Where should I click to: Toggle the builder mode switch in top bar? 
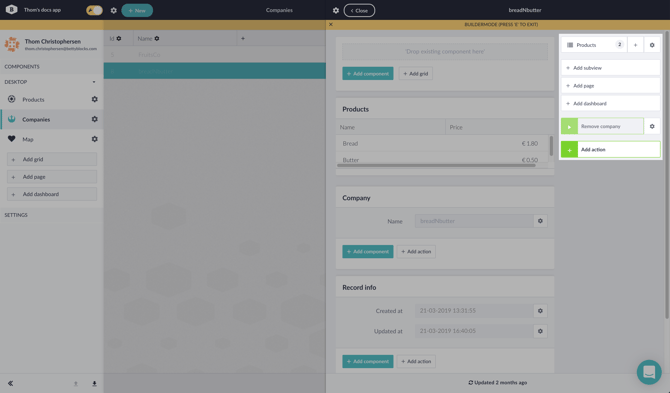94,10
